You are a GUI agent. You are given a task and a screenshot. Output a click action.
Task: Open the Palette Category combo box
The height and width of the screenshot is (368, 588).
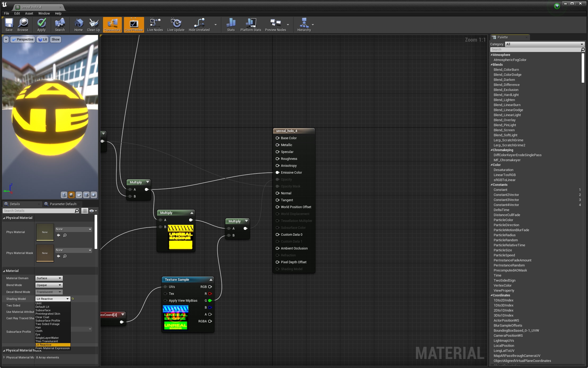pos(545,44)
